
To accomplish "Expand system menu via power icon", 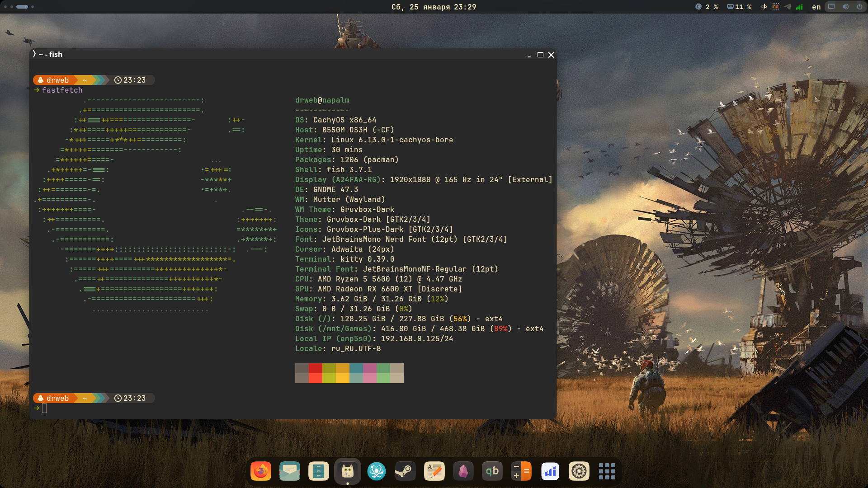I will [859, 7].
